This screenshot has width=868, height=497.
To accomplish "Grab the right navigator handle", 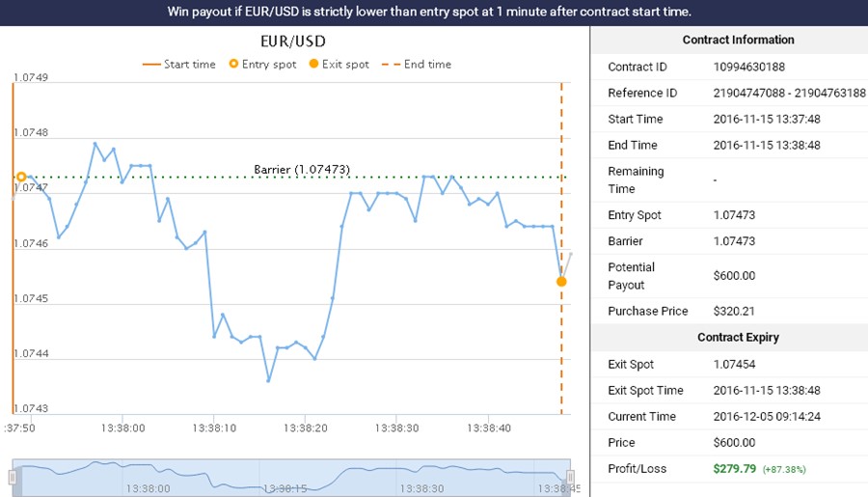I will click(x=570, y=477).
